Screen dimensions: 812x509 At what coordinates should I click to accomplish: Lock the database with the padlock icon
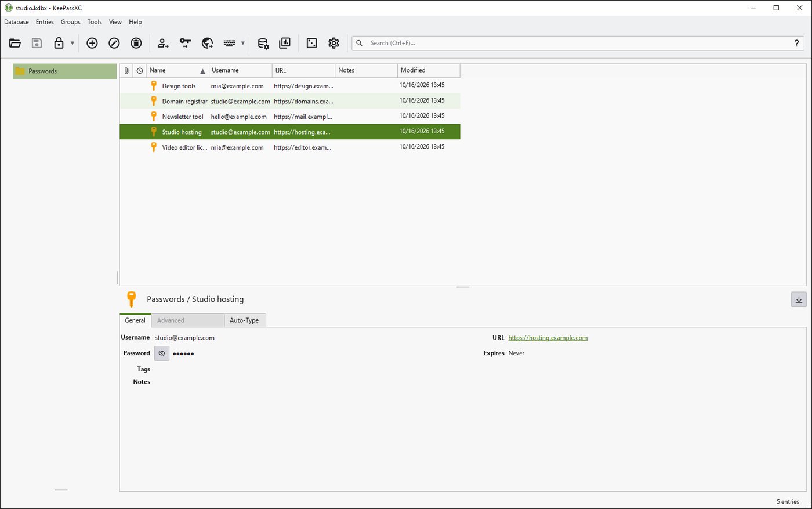click(x=59, y=43)
